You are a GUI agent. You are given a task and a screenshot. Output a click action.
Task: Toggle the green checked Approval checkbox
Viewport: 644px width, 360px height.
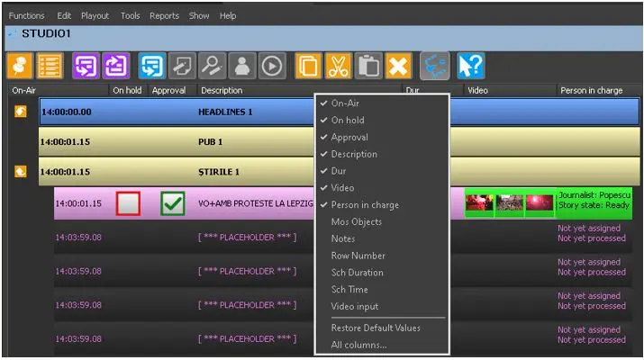click(x=172, y=204)
